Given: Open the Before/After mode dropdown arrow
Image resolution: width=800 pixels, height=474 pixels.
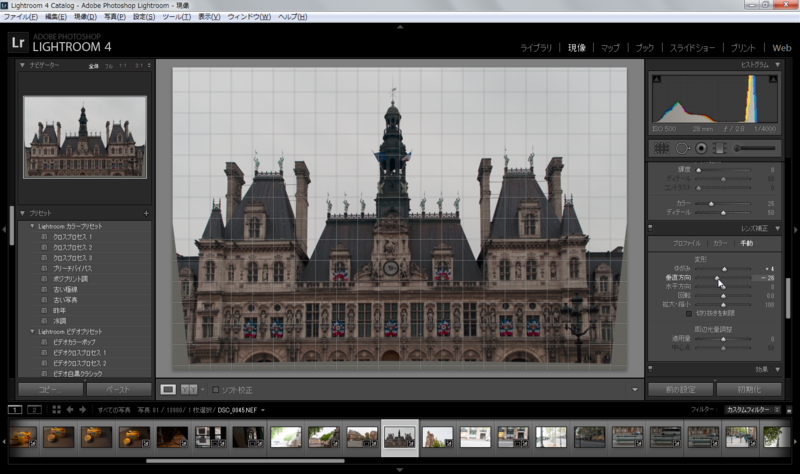Looking at the screenshot, I should 203,390.
